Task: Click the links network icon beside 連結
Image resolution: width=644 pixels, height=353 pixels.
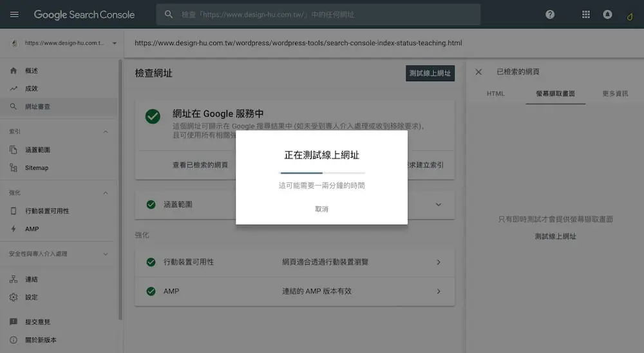Action: pos(14,279)
